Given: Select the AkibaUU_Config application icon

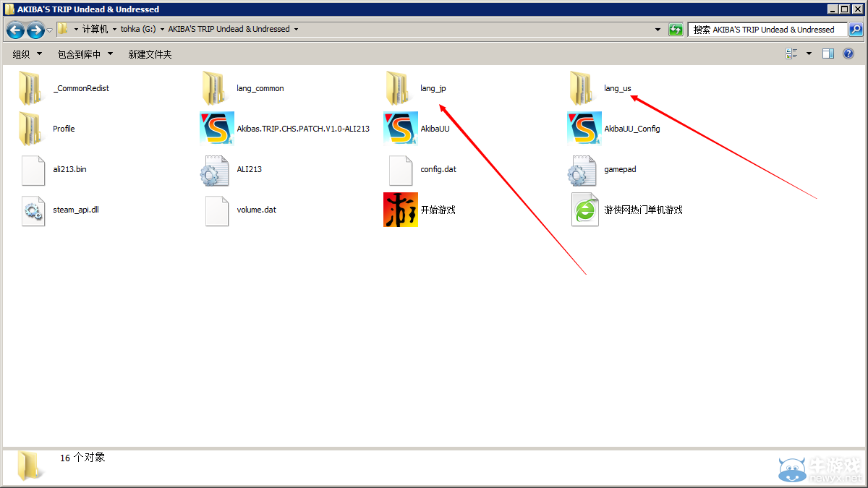Looking at the screenshot, I should tap(584, 129).
